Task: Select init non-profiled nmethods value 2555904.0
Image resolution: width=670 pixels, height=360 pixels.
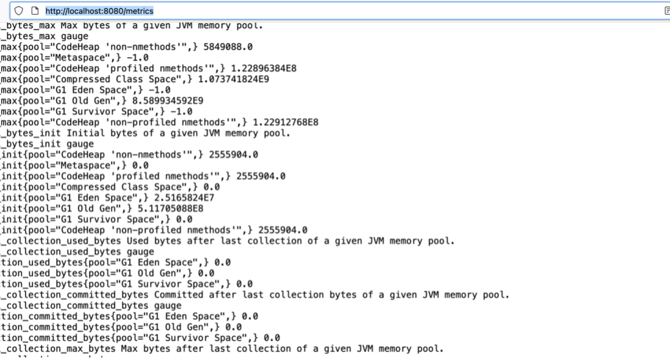Action: point(282,230)
